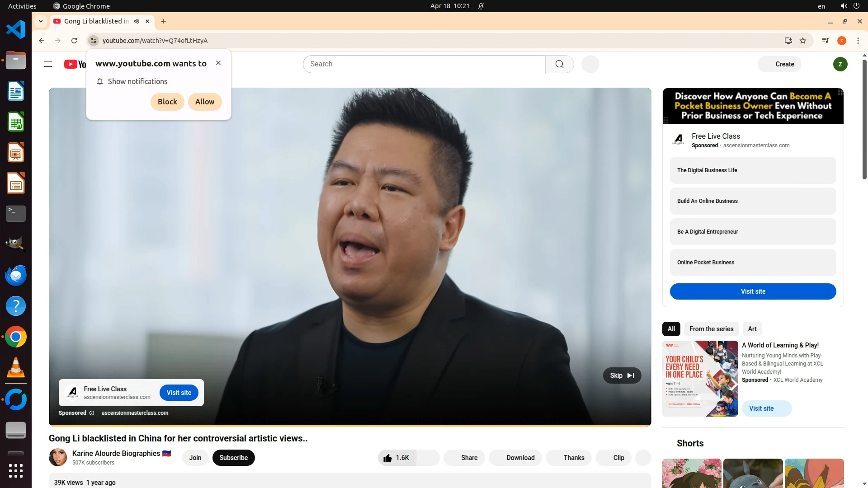Click install app icon in address bar
This screenshot has height=488, width=868.
click(788, 41)
